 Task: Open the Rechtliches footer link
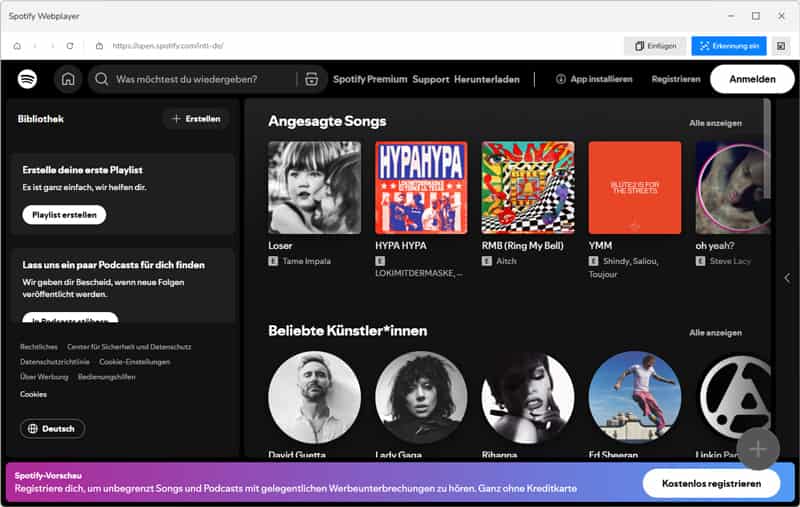tap(39, 347)
